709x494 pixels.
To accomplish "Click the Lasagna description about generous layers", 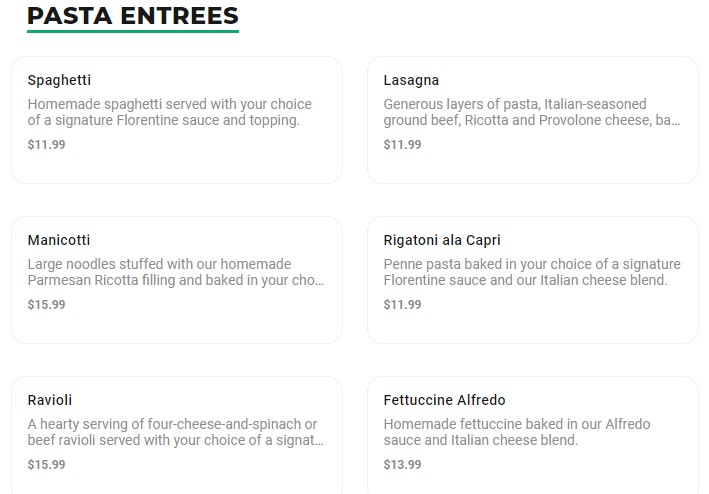I will pos(531,112).
